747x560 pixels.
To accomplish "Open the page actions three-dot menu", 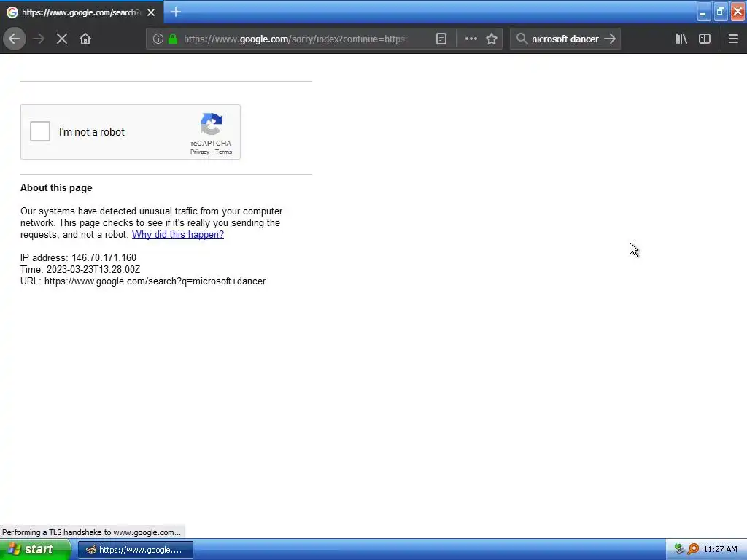I will (471, 39).
